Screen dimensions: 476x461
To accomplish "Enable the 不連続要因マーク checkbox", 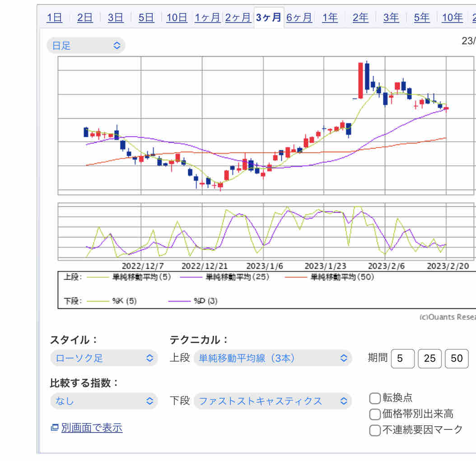I will [x=375, y=430].
